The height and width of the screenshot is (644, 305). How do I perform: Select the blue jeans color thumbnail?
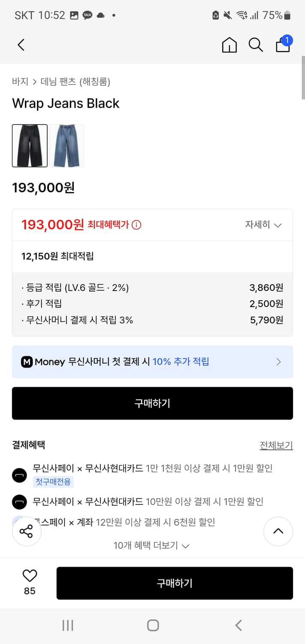[66, 146]
